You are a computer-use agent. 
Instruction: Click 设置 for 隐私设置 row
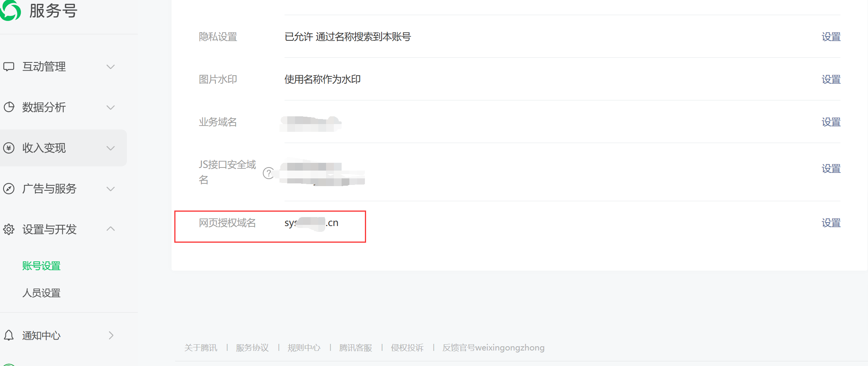click(x=831, y=37)
